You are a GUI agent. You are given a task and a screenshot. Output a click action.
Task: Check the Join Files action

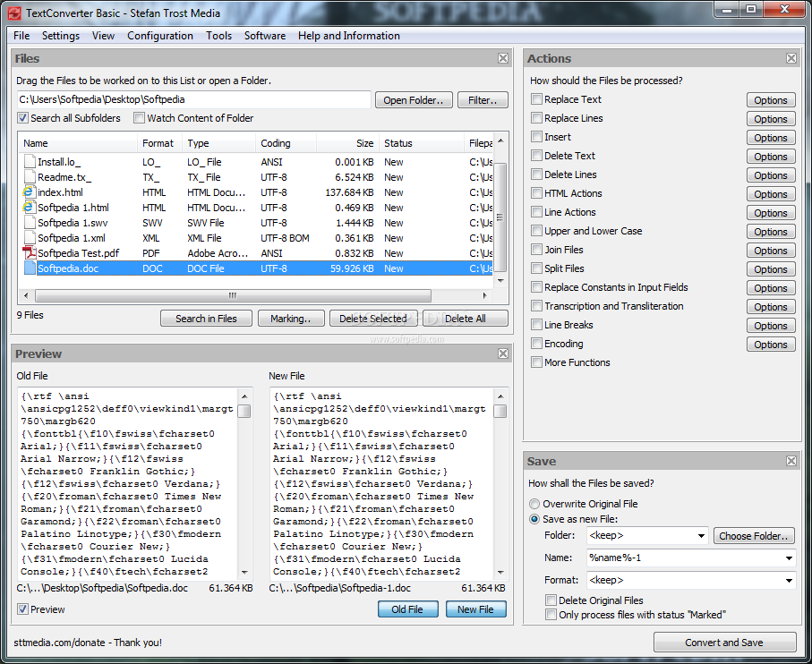point(536,250)
